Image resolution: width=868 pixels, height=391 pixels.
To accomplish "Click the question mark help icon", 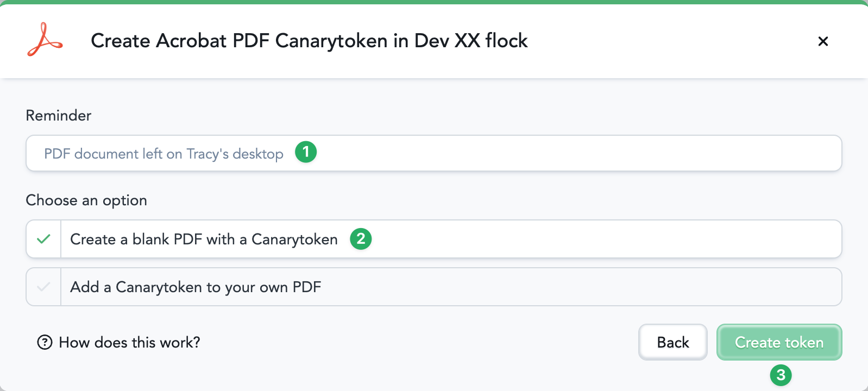I will [45, 342].
